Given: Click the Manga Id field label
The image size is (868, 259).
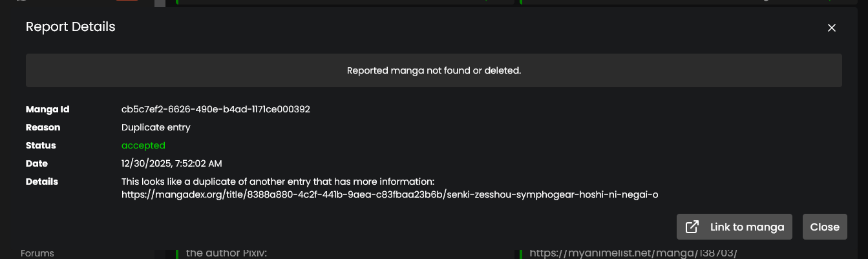Looking at the screenshot, I should (48, 109).
